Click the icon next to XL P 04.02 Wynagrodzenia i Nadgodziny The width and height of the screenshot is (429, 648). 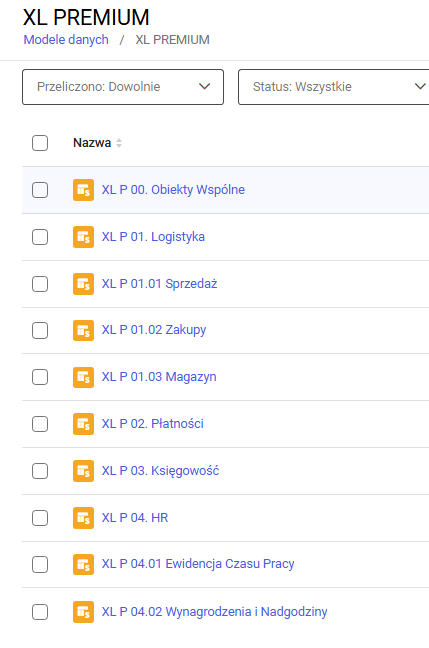coord(83,612)
